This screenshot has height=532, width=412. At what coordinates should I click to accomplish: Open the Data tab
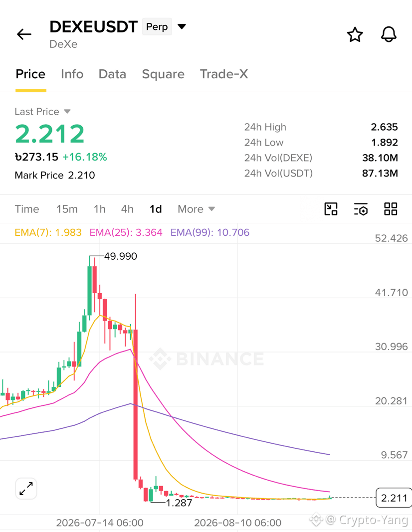[112, 74]
